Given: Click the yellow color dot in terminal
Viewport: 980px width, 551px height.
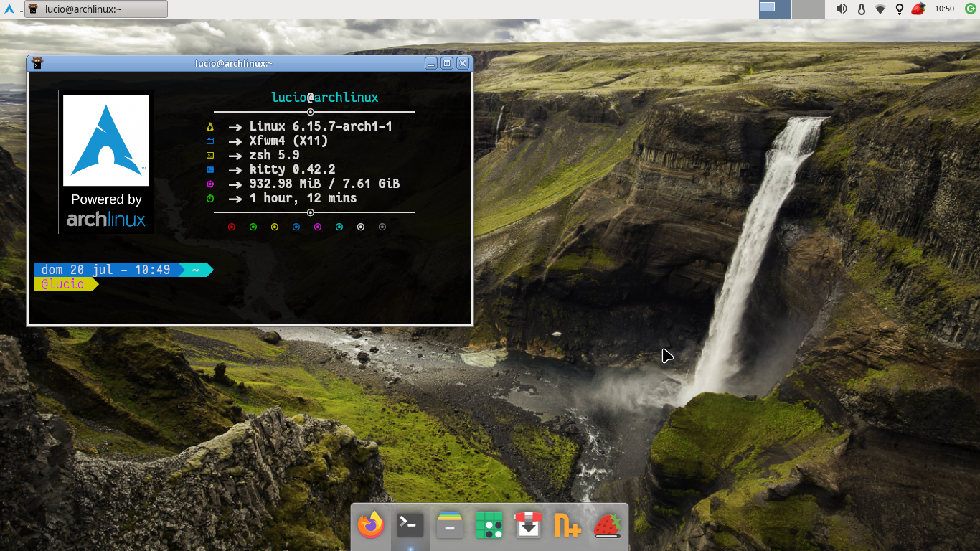Looking at the screenshot, I should click(275, 227).
